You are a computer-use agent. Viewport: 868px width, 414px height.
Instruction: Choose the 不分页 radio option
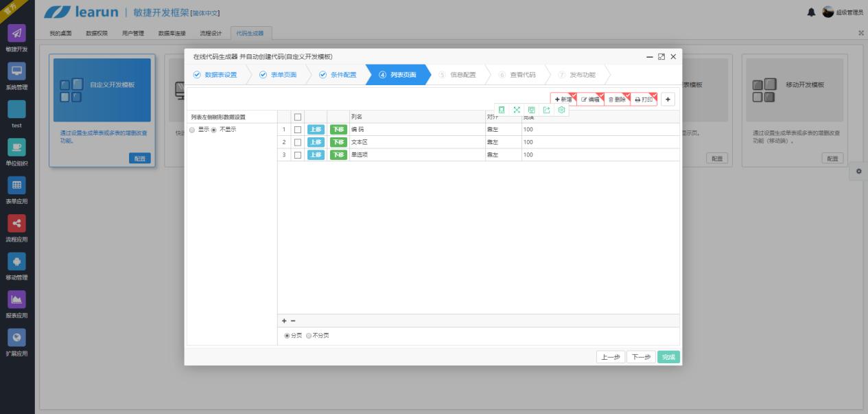click(309, 336)
